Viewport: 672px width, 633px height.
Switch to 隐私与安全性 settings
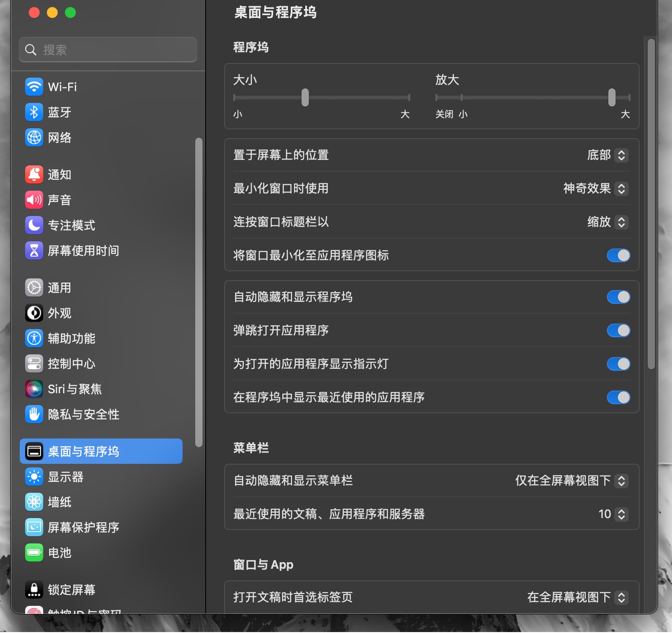click(71, 414)
